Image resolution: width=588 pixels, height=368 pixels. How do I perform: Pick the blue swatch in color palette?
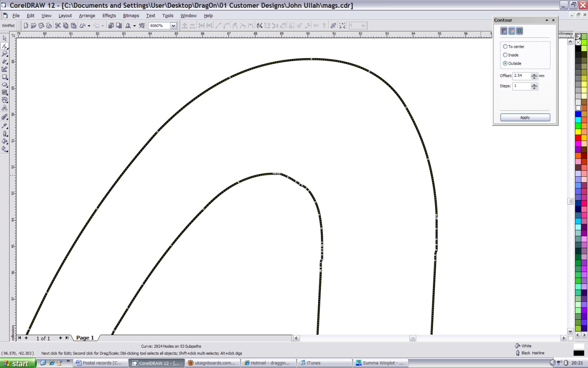(x=578, y=114)
